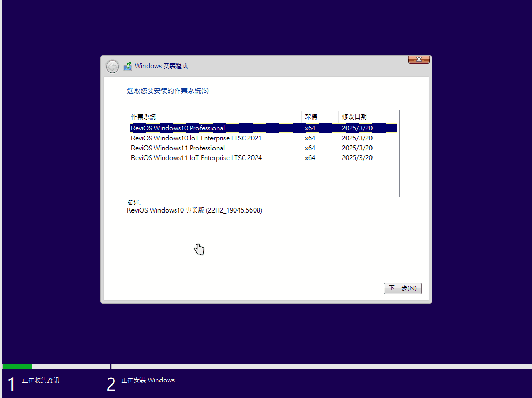Click 2025/3/20 date of Windows11 Professional

357,148
